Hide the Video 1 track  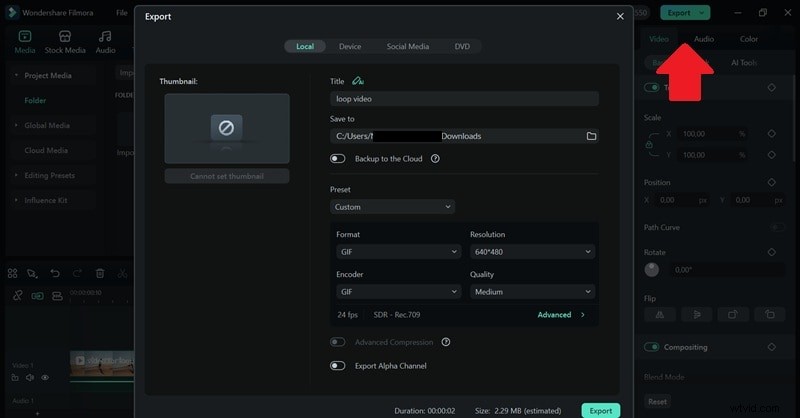pyautogui.click(x=45, y=378)
